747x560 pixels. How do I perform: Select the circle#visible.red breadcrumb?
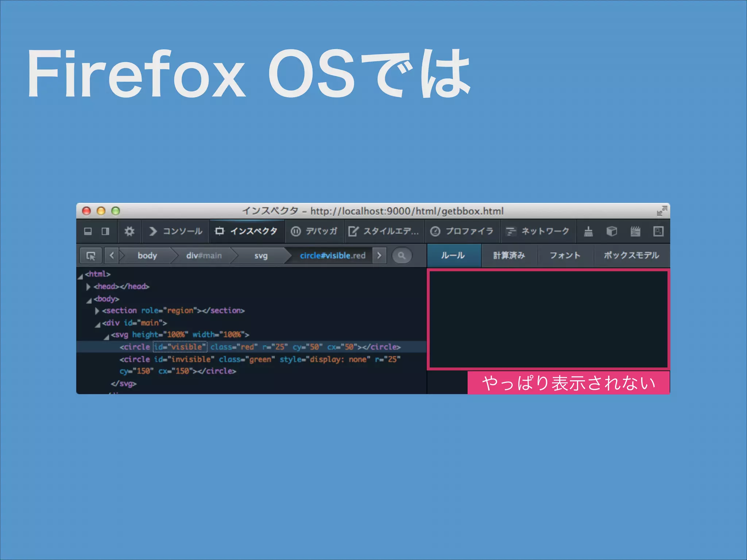332,256
